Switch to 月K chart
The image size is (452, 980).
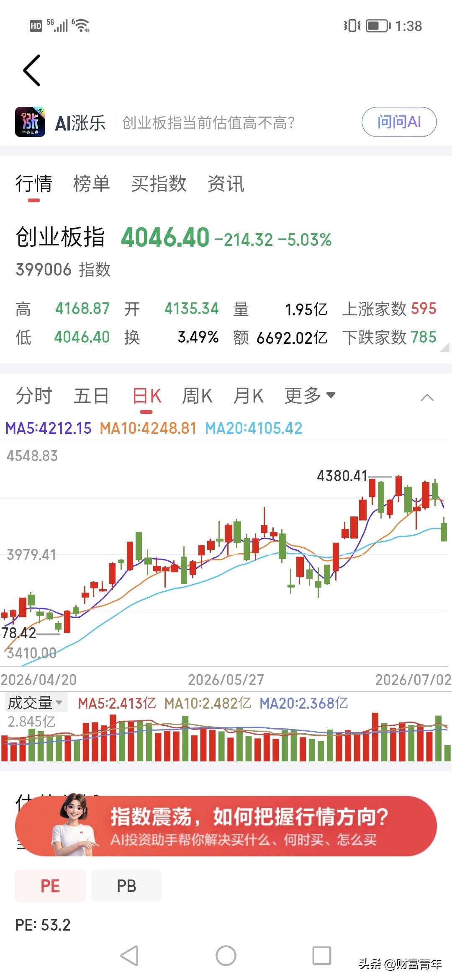[248, 396]
